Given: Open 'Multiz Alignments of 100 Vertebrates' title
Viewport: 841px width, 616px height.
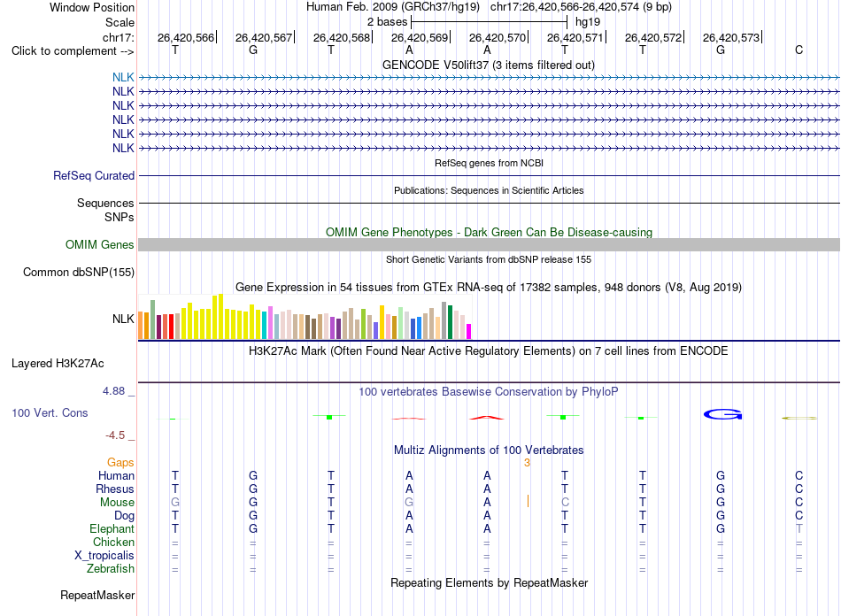Looking at the screenshot, I should click(x=489, y=450).
